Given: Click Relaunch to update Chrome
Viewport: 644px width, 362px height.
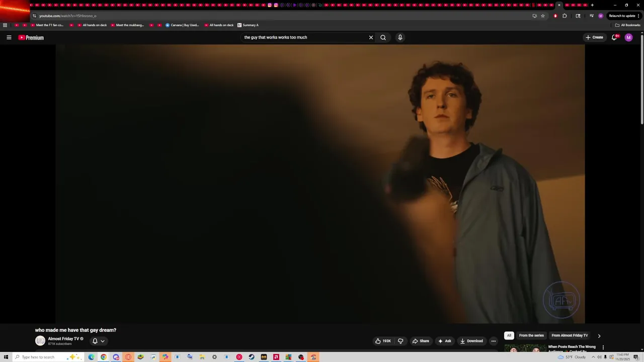Looking at the screenshot, I should [x=624, y=16].
